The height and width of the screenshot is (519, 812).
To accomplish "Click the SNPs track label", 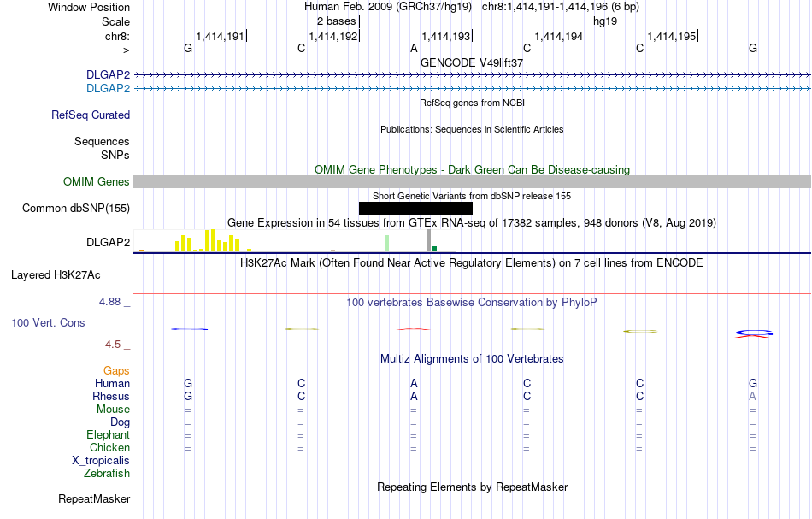I will pos(115,155).
